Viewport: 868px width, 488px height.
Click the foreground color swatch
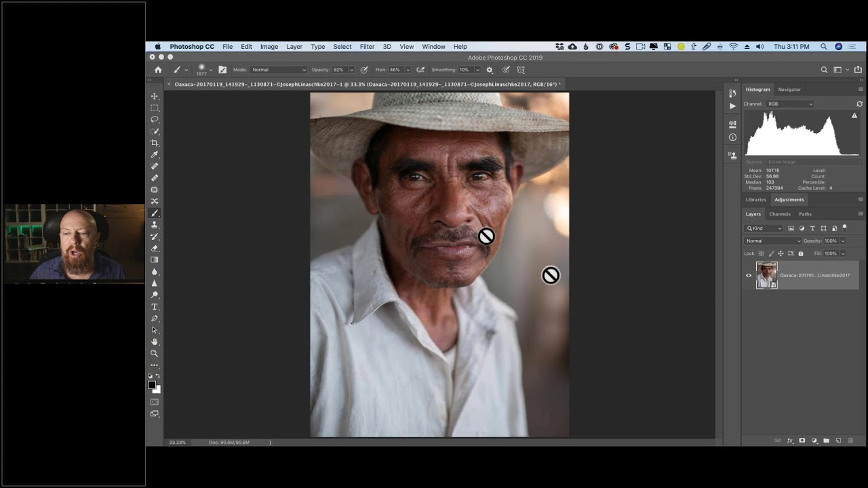click(152, 385)
